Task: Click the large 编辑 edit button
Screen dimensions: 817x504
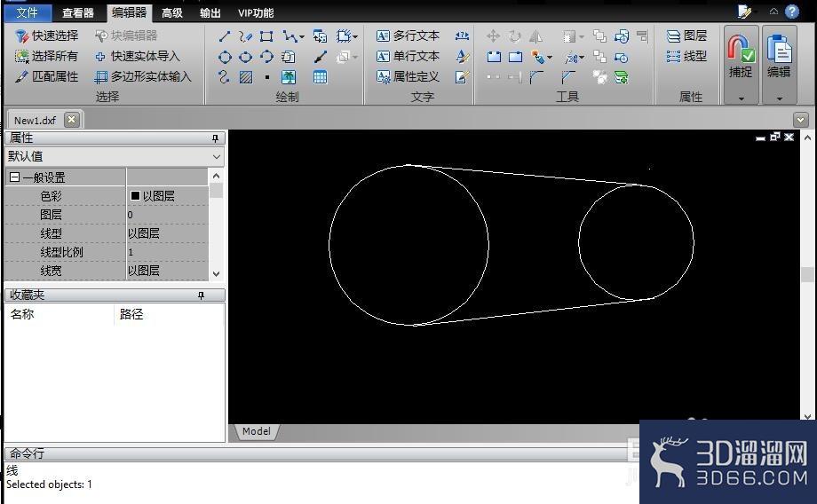Action: tap(780, 56)
